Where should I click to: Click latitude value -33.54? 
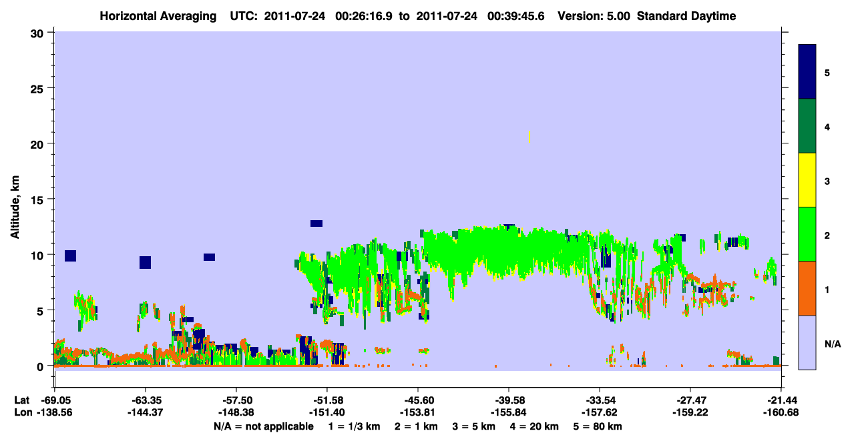[600, 400]
